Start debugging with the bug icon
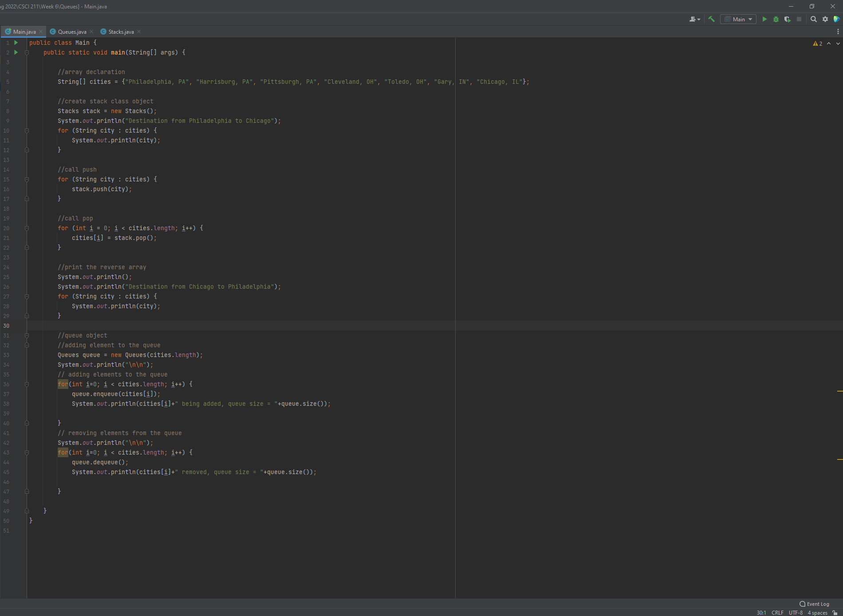The image size is (843, 616). pos(776,19)
